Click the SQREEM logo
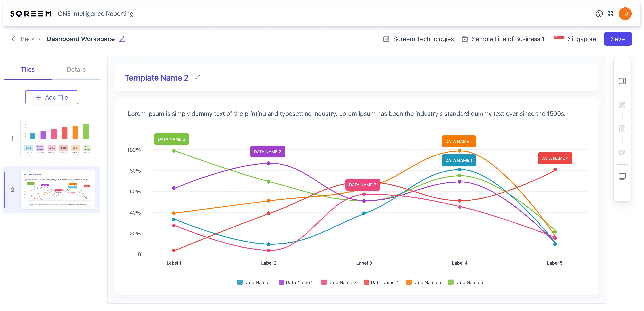Viewport: 644px width, 311px height. tap(31, 14)
